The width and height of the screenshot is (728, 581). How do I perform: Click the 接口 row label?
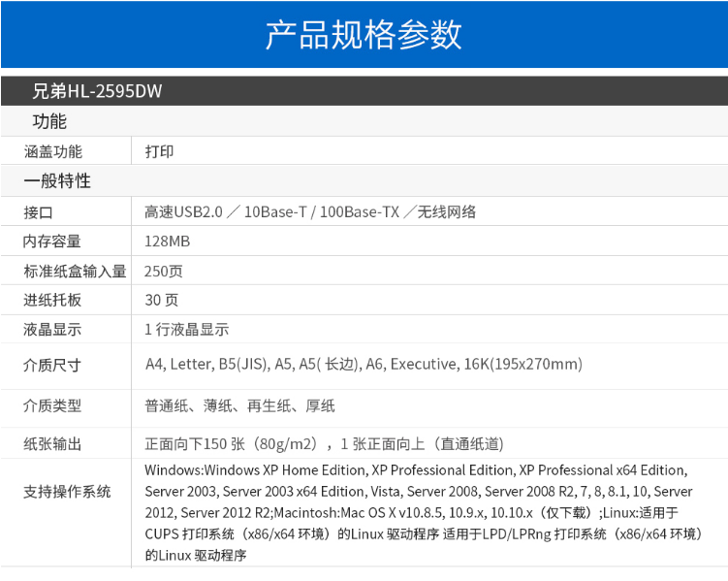[x=38, y=212]
